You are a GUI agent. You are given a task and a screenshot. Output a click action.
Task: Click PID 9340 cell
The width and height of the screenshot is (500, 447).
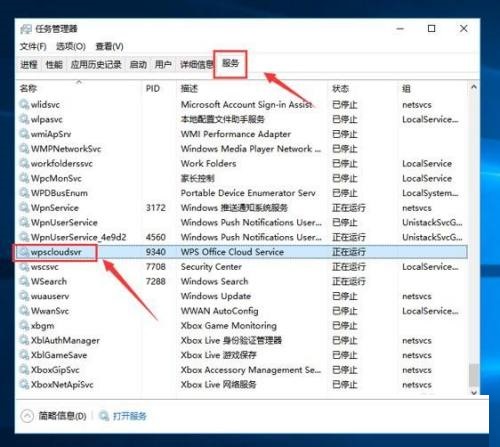point(156,252)
